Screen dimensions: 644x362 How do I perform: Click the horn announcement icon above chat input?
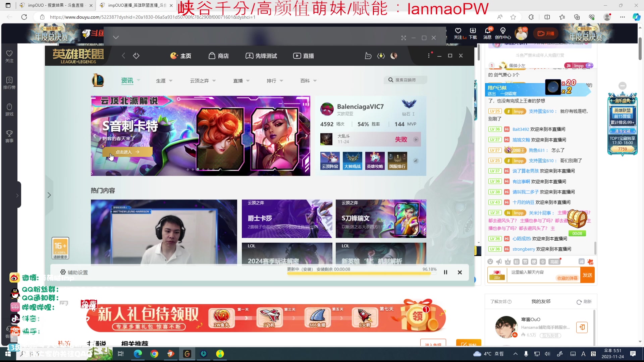pos(499,262)
